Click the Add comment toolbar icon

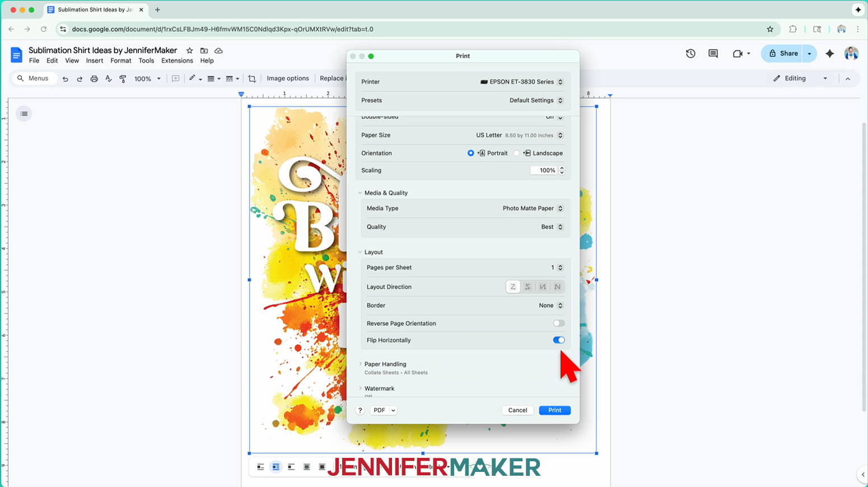(x=175, y=79)
